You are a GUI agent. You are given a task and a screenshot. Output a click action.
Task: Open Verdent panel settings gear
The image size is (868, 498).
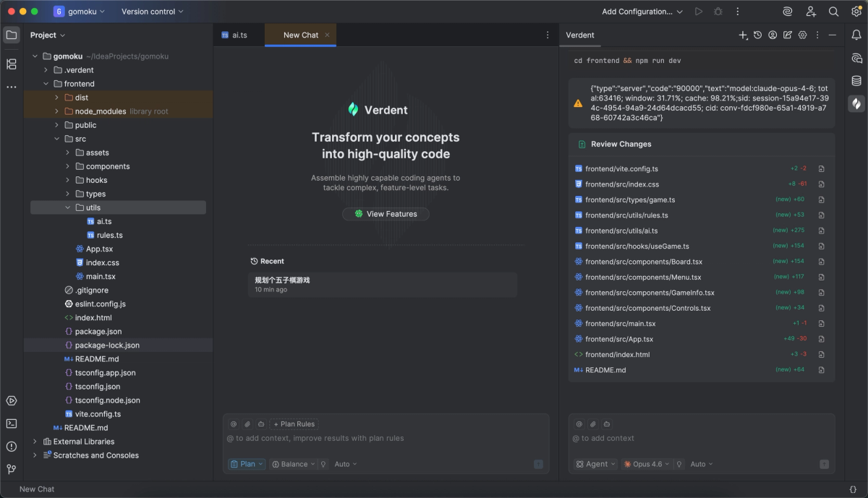(x=802, y=35)
